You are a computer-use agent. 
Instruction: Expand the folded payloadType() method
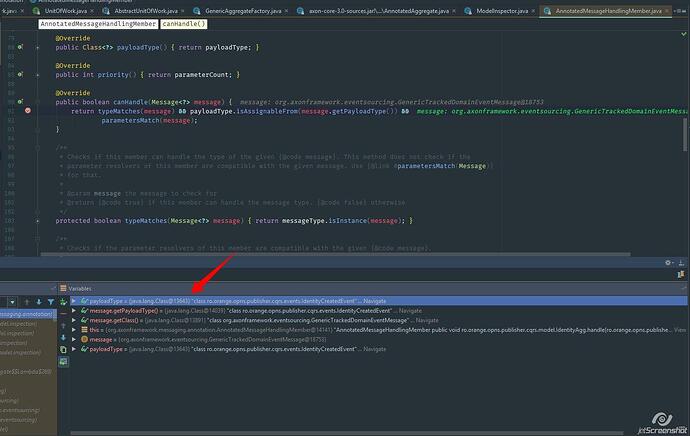(x=38, y=47)
